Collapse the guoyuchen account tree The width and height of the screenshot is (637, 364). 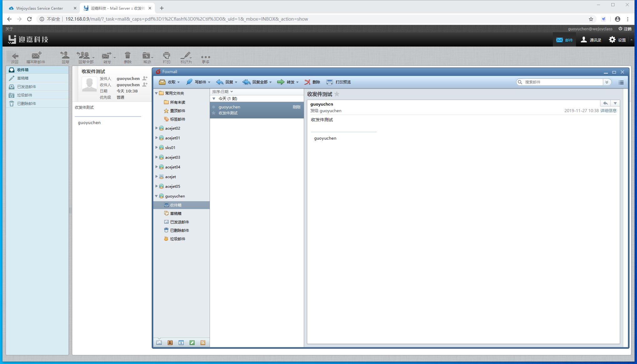156,196
